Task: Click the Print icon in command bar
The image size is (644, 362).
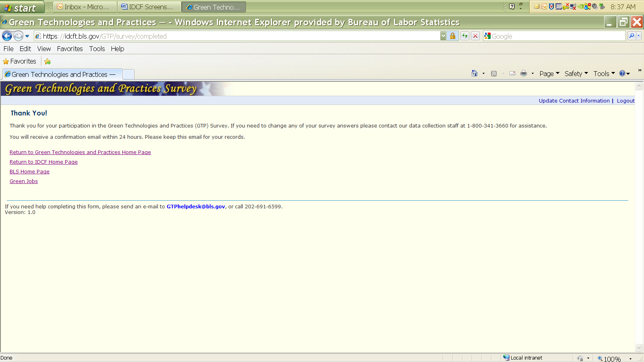Action: [524, 74]
